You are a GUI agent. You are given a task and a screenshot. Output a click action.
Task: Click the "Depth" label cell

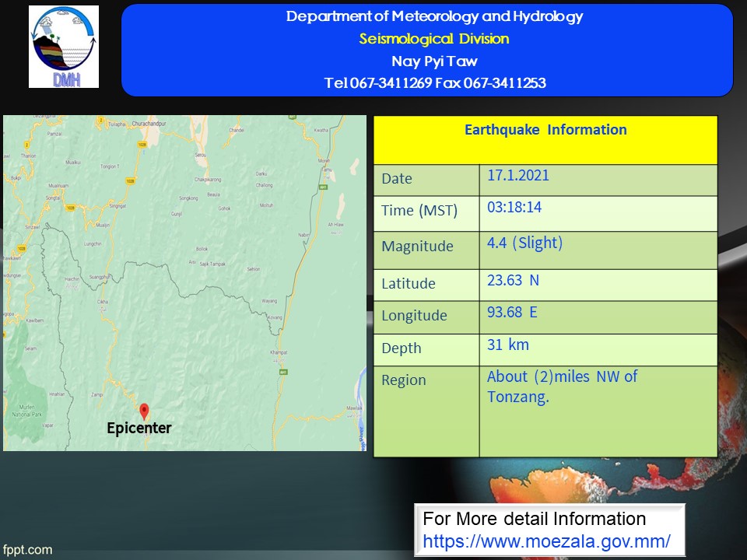point(426,349)
